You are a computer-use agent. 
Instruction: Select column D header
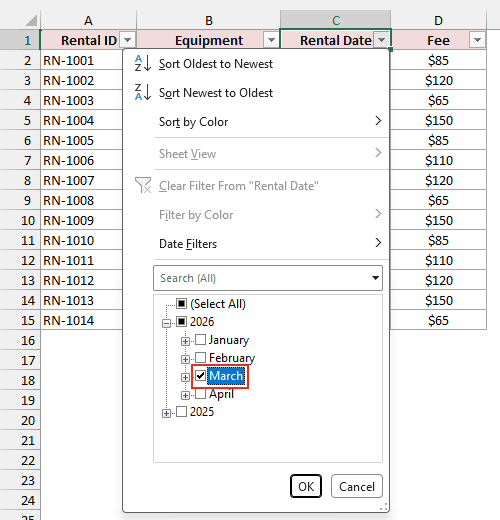(x=438, y=20)
